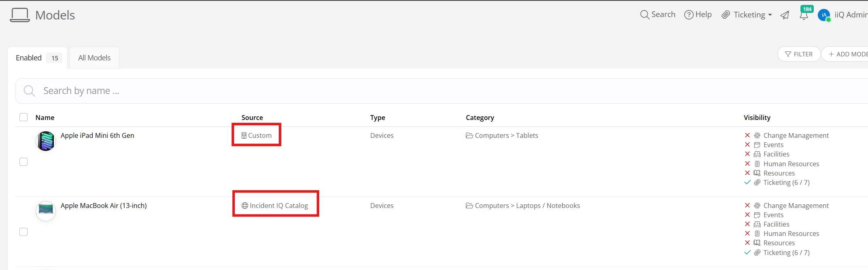
Task: Click green check for MacBook Air Ticketing
Action: pos(747,253)
